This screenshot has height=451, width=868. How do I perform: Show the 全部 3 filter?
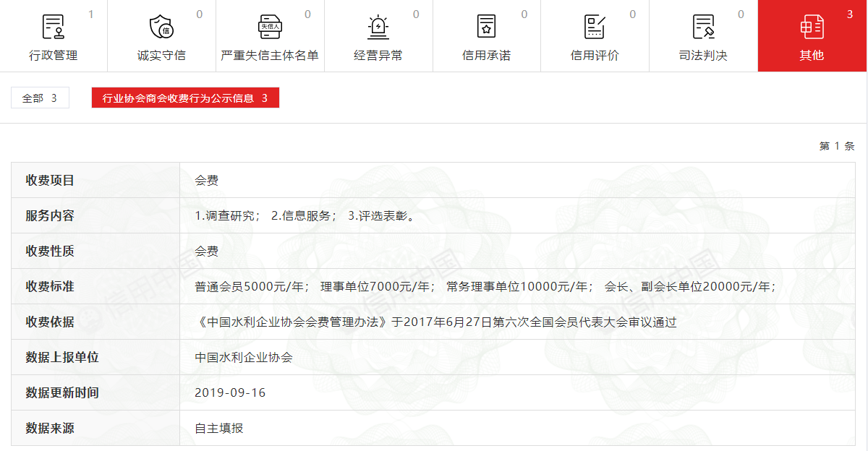40,98
